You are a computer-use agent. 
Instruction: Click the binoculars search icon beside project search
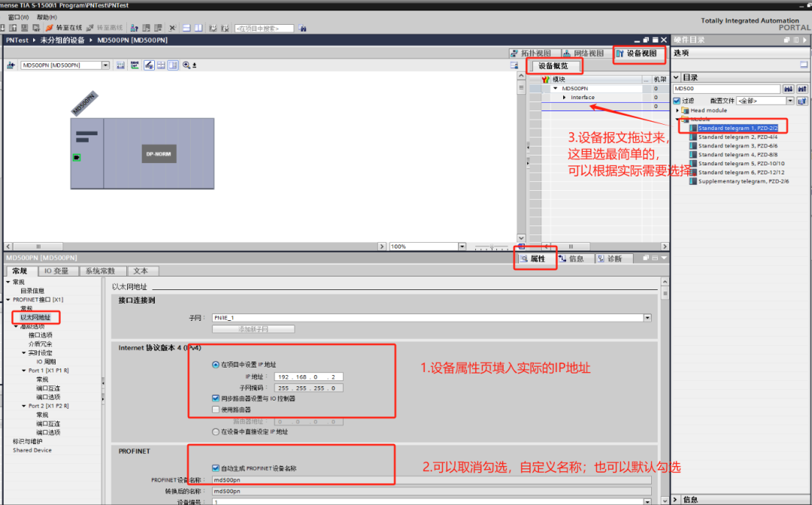[302, 28]
